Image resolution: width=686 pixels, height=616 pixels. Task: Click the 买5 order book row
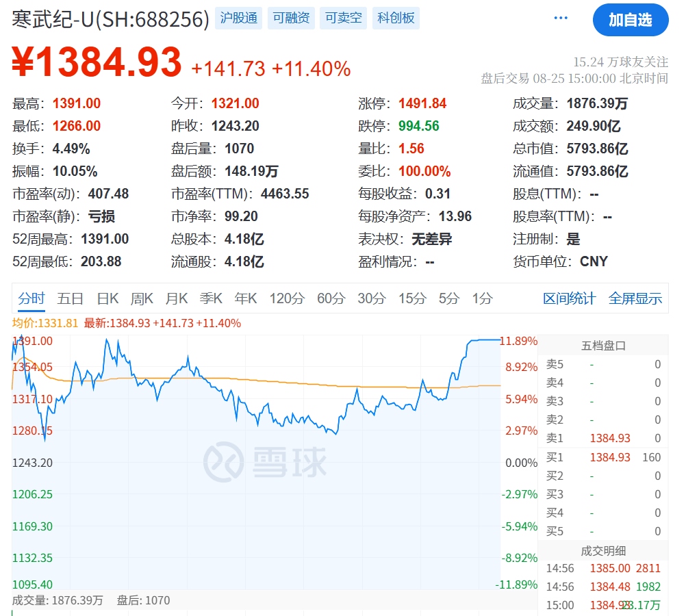(603, 532)
